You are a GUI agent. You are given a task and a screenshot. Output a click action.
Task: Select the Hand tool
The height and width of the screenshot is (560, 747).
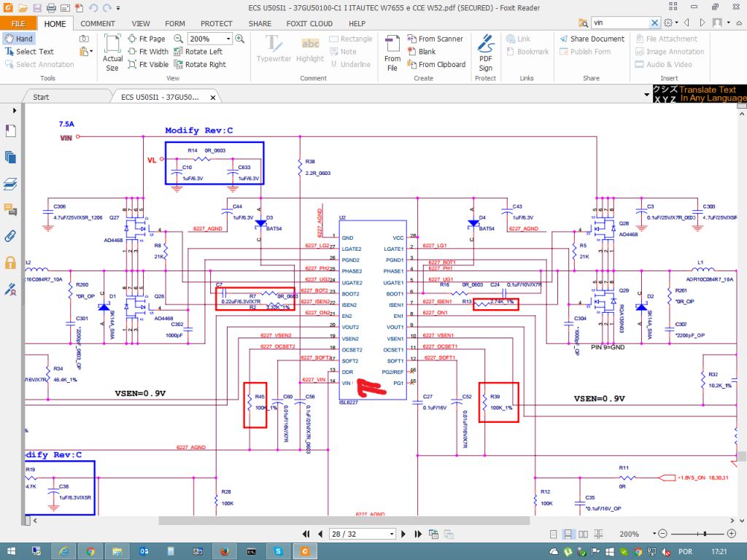[x=20, y=38]
